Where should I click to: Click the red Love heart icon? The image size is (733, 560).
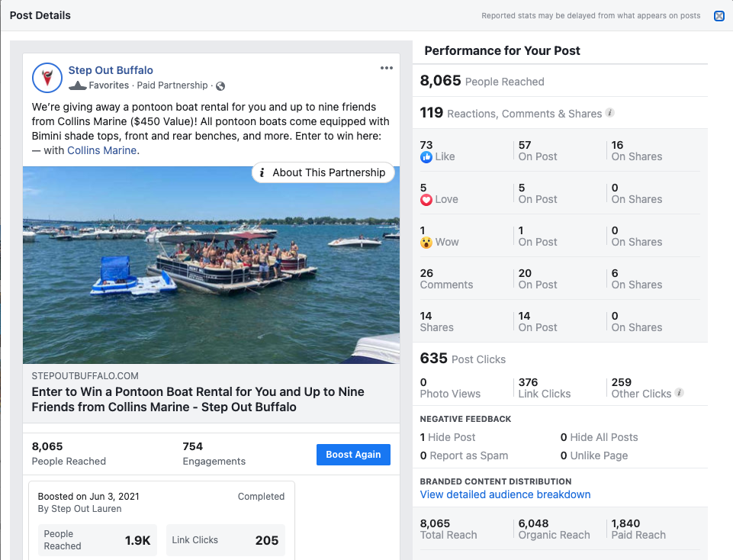[426, 200]
